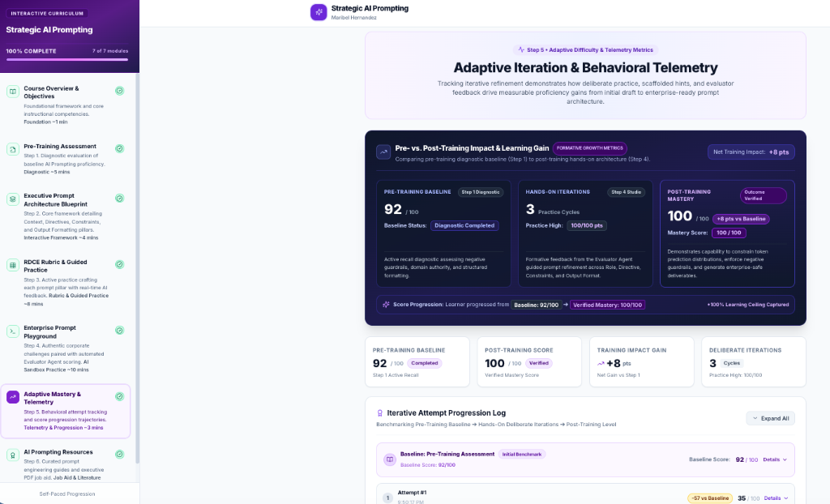This screenshot has height=504, width=830.
Task: Click the Enterprise Prompt Playground terminal icon
Action: click(x=13, y=331)
